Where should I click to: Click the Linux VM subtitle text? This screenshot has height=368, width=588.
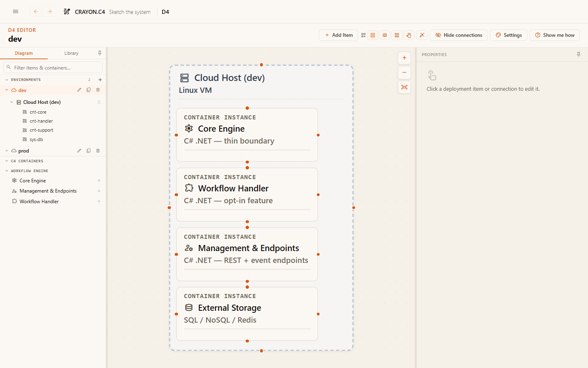pyautogui.click(x=195, y=90)
